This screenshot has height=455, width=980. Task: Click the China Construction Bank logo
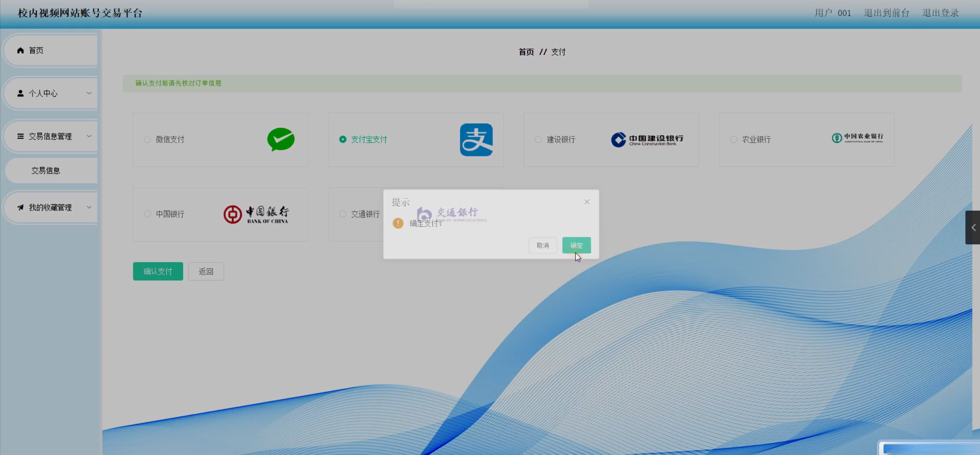click(x=647, y=140)
